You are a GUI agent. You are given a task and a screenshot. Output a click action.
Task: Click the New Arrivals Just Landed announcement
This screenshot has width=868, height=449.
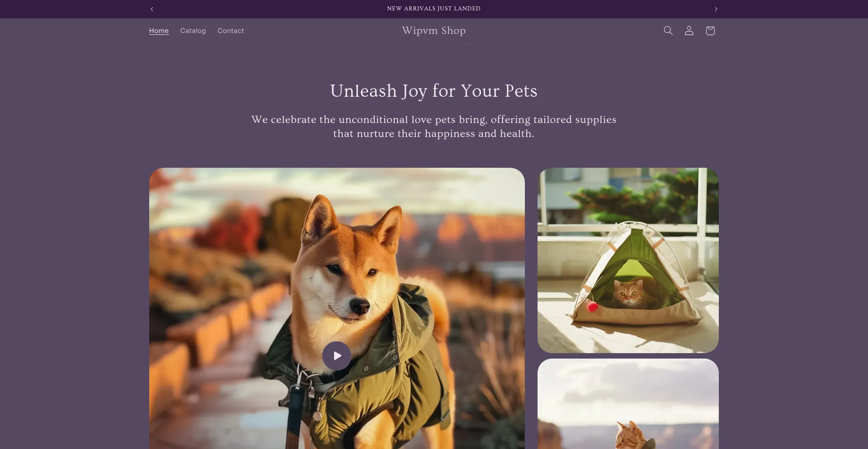tap(434, 9)
